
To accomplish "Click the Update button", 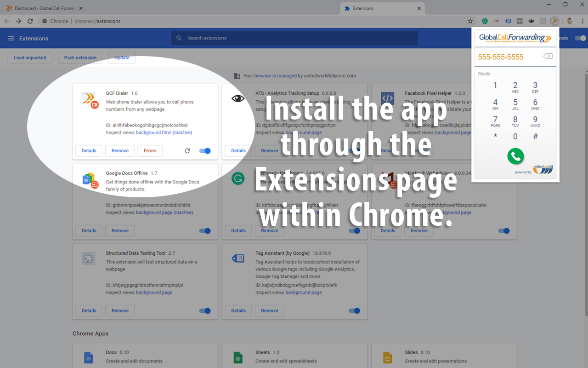I will tap(122, 58).
